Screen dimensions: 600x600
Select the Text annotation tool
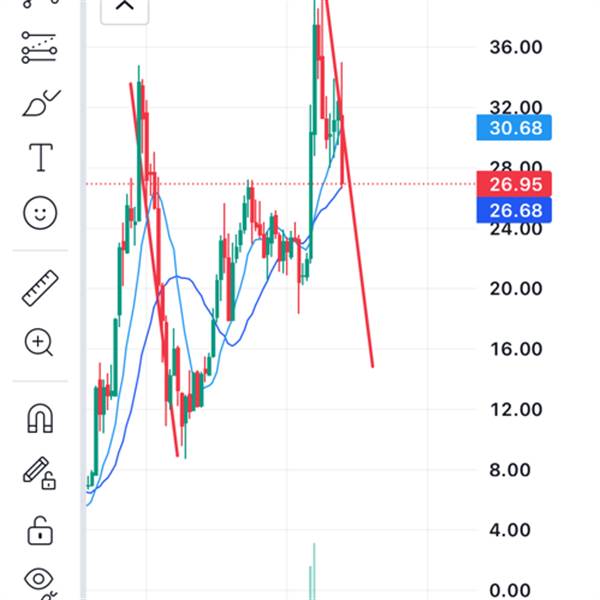click(41, 157)
